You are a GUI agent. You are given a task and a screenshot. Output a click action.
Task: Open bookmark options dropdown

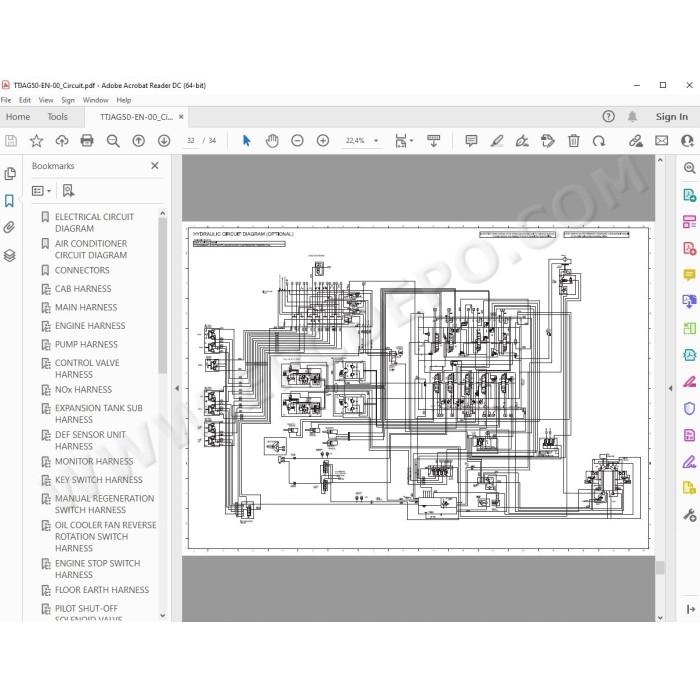click(42, 191)
